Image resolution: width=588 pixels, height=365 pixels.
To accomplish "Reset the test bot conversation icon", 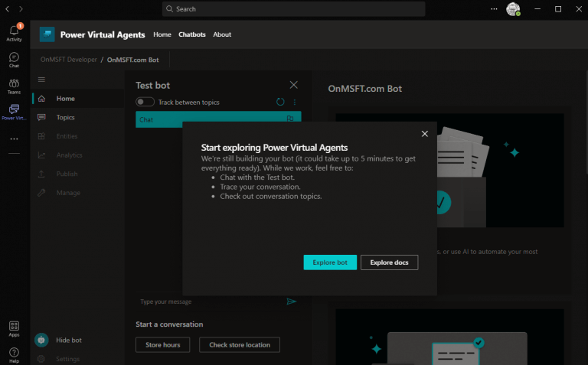I will (x=280, y=102).
